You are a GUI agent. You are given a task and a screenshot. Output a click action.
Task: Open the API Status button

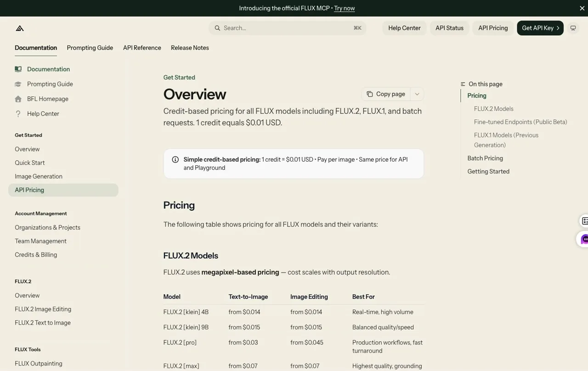pos(449,28)
